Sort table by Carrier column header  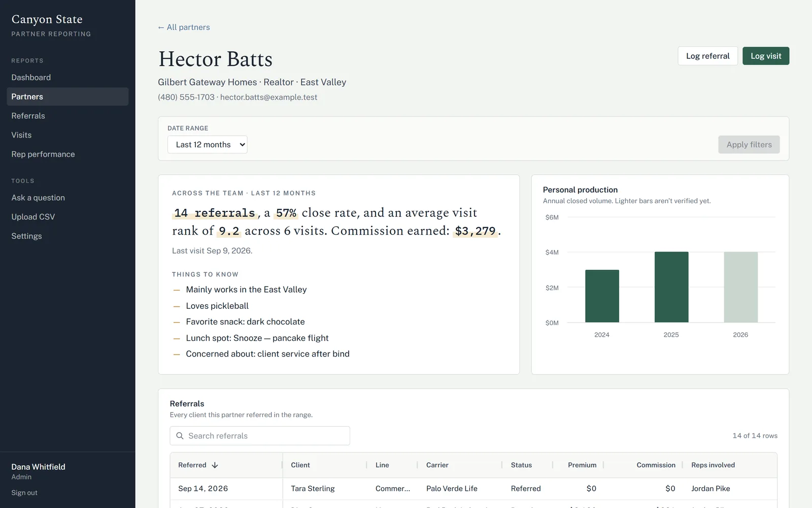point(437,465)
